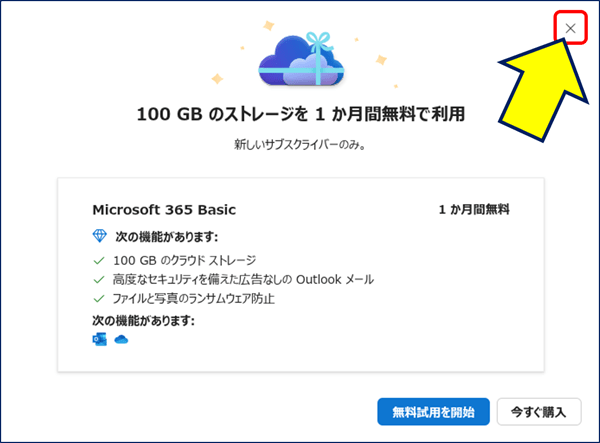The width and height of the screenshot is (600, 443).
Task: Click the 1 か月間無料 price label
Action: [474, 210]
